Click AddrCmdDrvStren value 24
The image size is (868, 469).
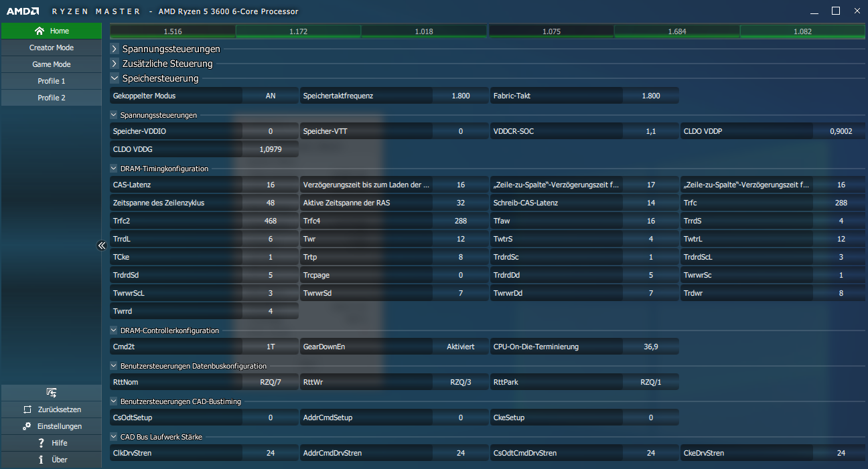coord(461,453)
